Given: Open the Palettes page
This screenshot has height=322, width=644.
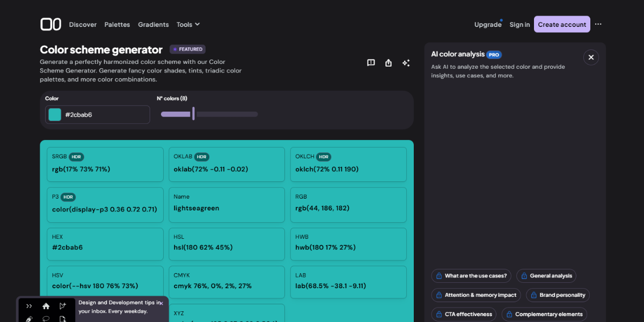Looking at the screenshot, I should coord(117,24).
